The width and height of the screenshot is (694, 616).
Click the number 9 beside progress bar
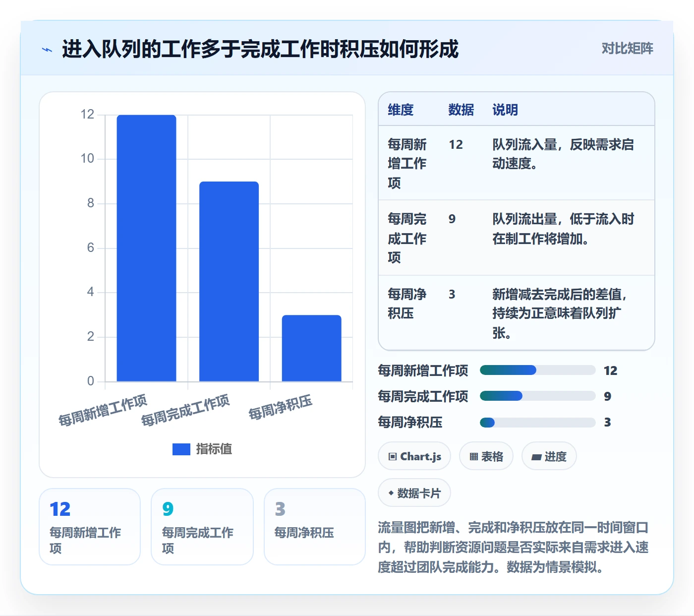(x=608, y=396)
